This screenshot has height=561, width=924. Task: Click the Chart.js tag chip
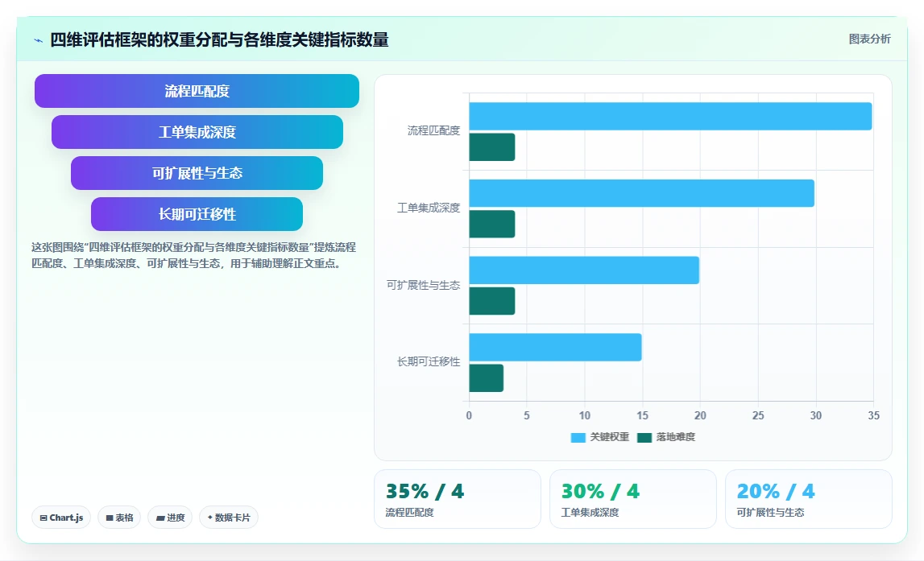61,518
